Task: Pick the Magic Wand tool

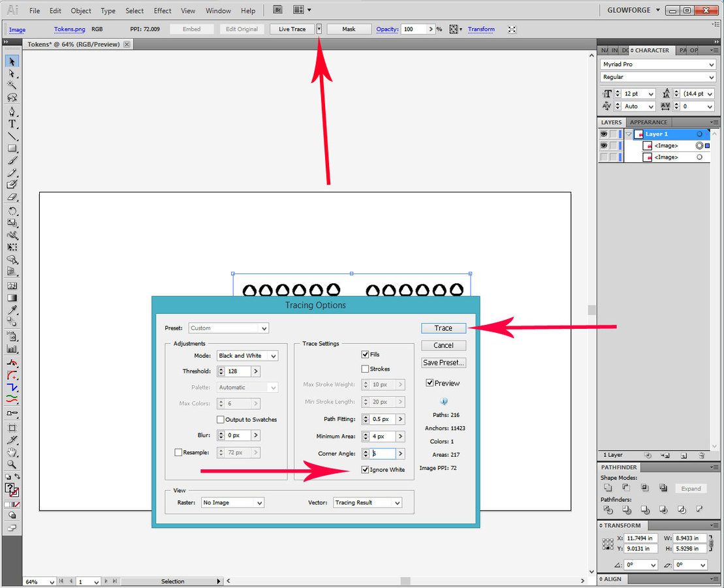Action: coord(12,85)
